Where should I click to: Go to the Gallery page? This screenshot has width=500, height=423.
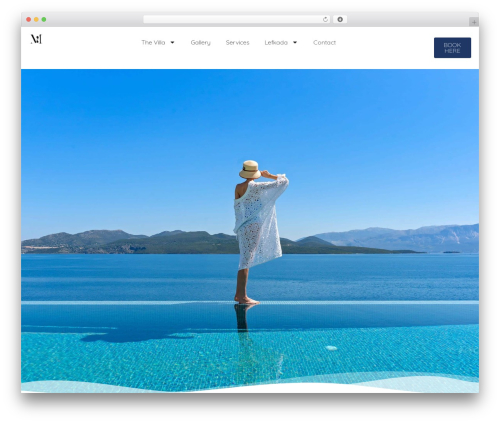point(200,42)
